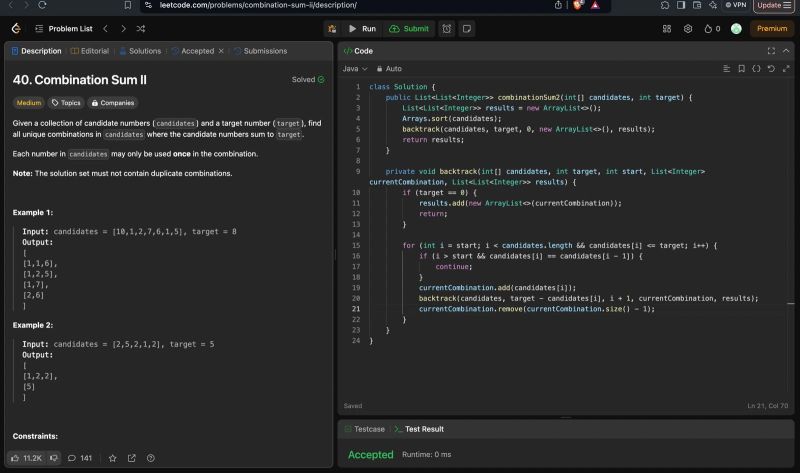The image size is (800, 473).
Task: Downvote the problem with thumbs down
Action: 54,458
